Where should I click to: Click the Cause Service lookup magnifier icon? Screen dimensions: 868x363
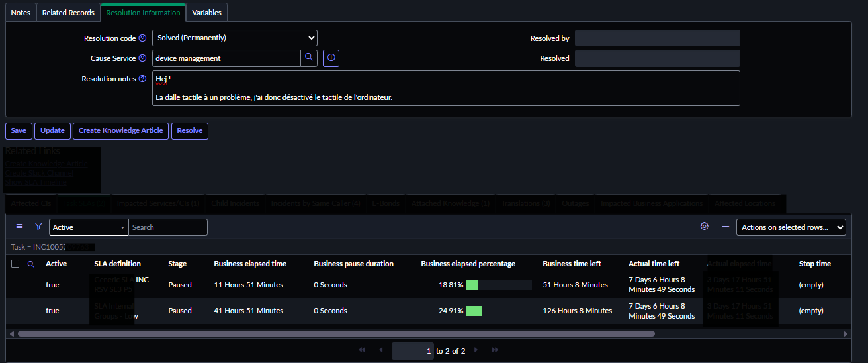309,58
